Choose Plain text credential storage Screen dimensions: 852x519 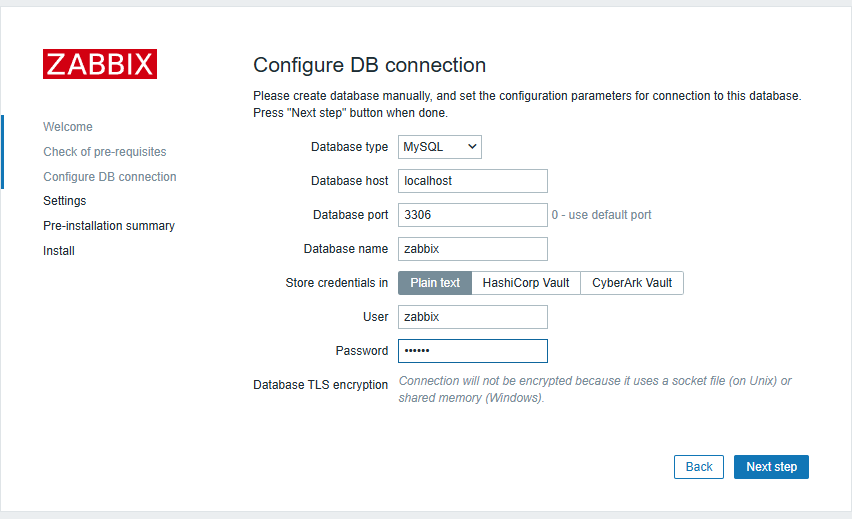click(435, 283)
